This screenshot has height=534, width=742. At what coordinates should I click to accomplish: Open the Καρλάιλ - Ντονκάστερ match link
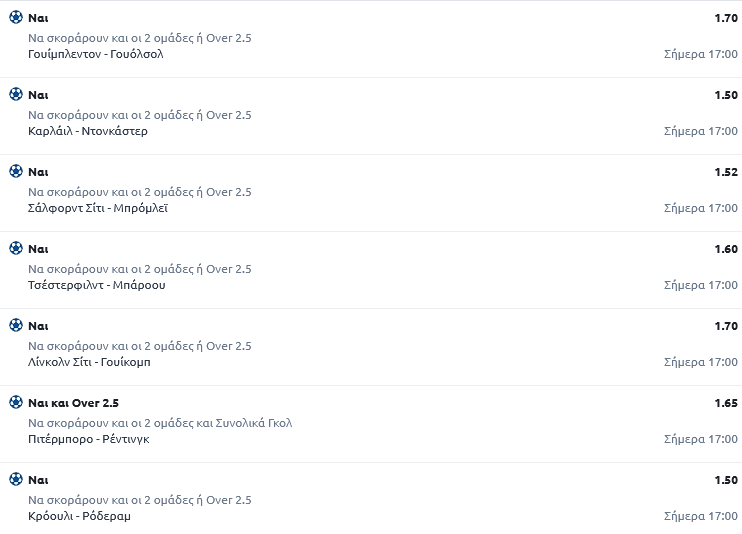88,131
